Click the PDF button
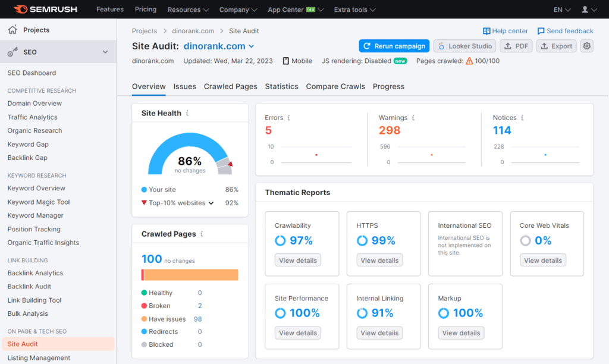The width and height of the screenshot is (609, 364). pyautogui.click(x=516, y=46)
